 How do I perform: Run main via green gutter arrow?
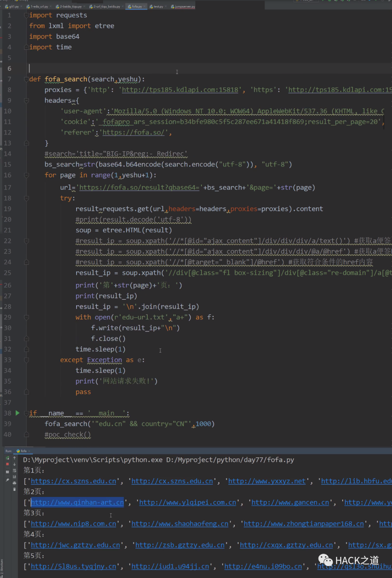tap(17, 413)
